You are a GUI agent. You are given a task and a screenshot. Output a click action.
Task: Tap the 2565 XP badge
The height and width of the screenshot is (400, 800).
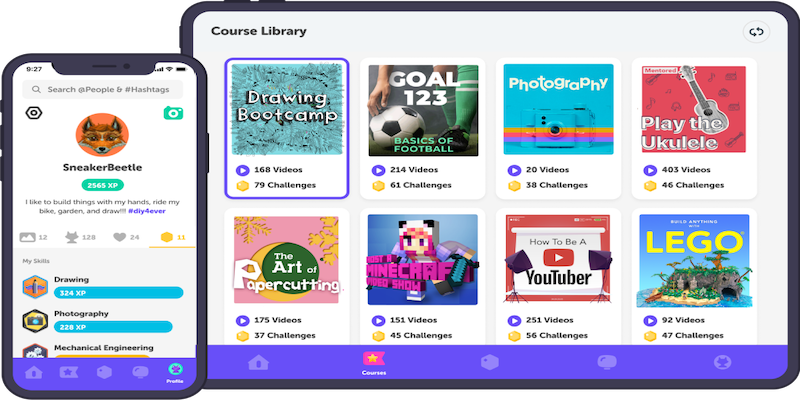point(103,185)
